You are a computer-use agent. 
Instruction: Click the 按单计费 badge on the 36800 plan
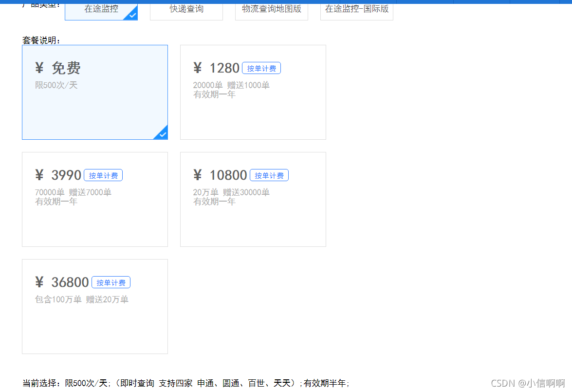tap(111, 282)
